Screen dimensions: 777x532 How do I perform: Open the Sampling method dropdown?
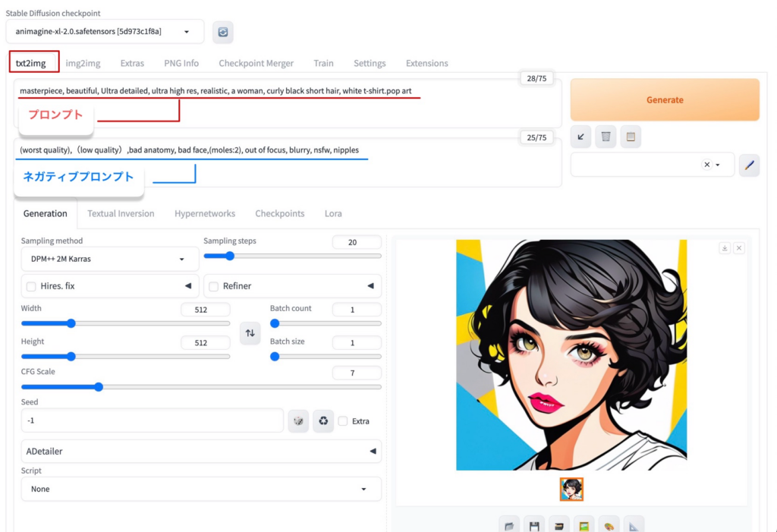[x=109, y=259]
